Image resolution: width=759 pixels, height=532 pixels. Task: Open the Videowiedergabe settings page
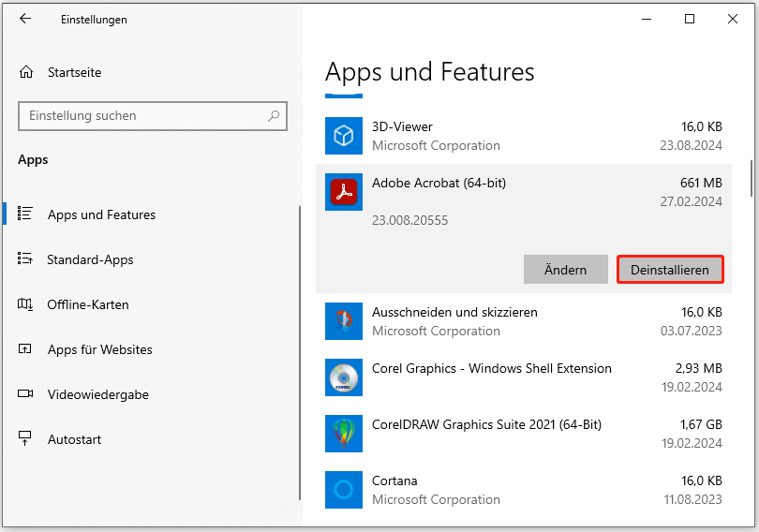coord(97,394)
